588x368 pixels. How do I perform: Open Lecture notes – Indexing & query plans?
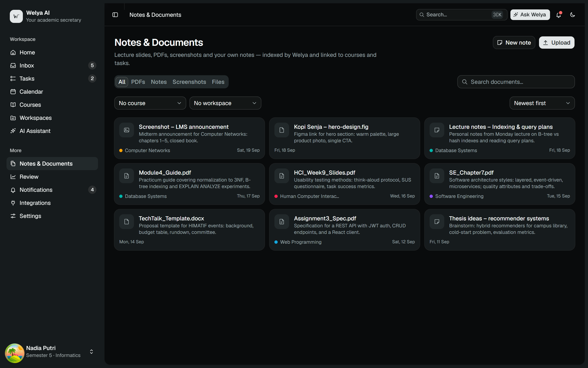[500, 138]
